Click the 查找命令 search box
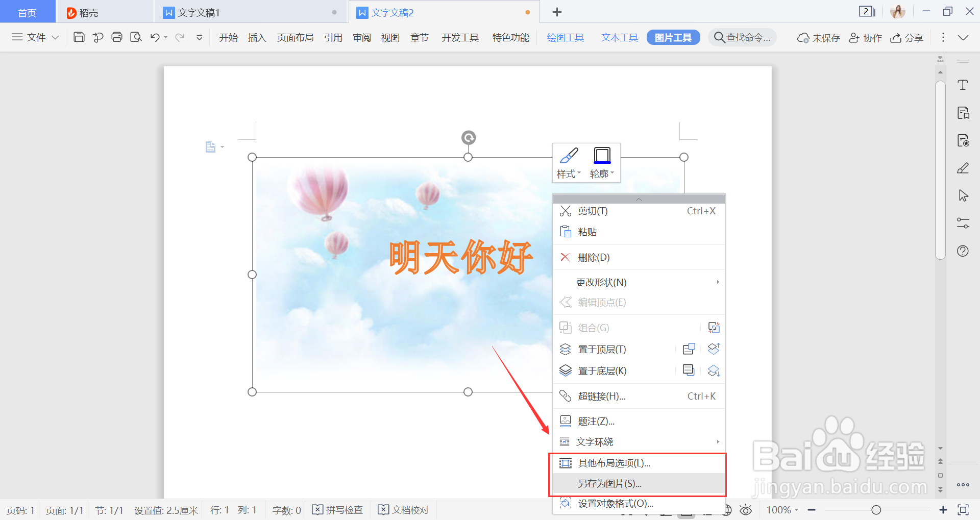Viewport: 980px width, 520px height. point(742,37)
